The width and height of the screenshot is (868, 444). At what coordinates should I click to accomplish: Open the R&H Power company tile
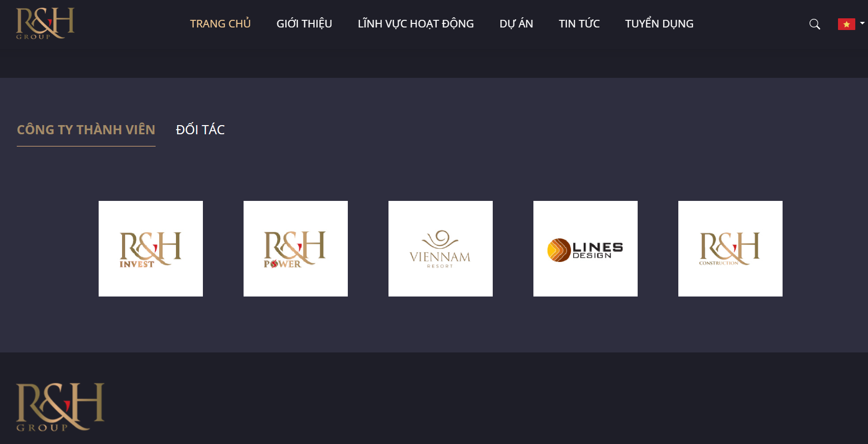pyautogui.click(x=295, y=249)
